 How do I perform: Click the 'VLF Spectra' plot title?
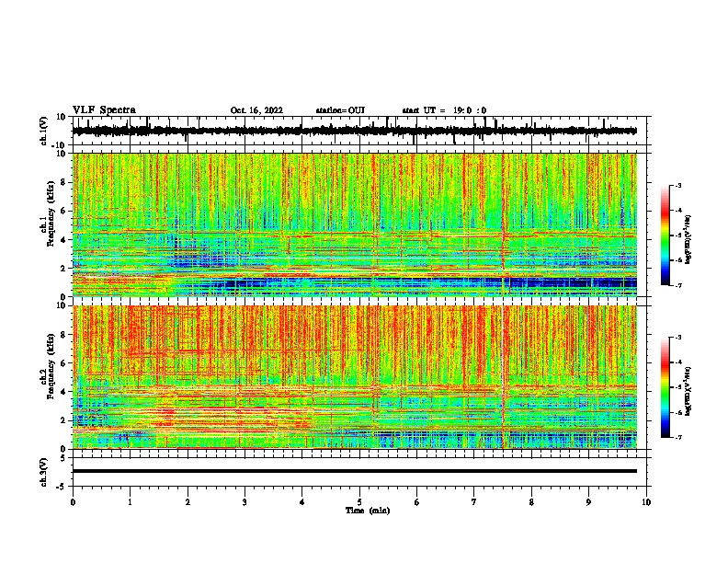(x=104, y=110)
